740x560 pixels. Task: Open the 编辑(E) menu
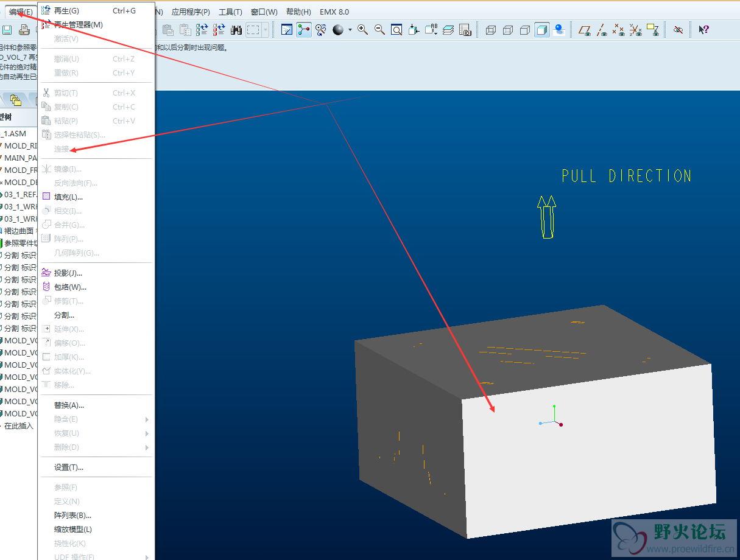pyautogui.click(x=21, y=12)
